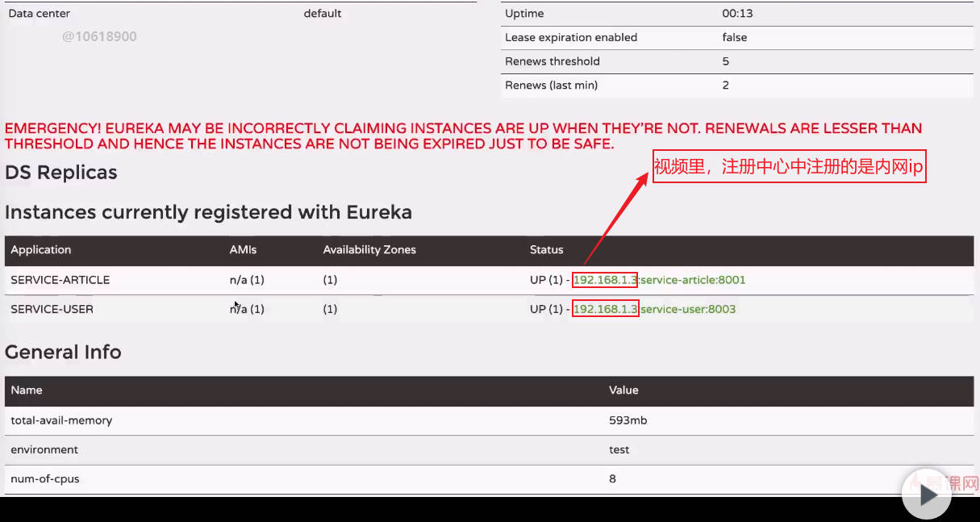Screen dimensions: 980x522
Task: Click the Availability Zones column header
Action: point(369,250)
